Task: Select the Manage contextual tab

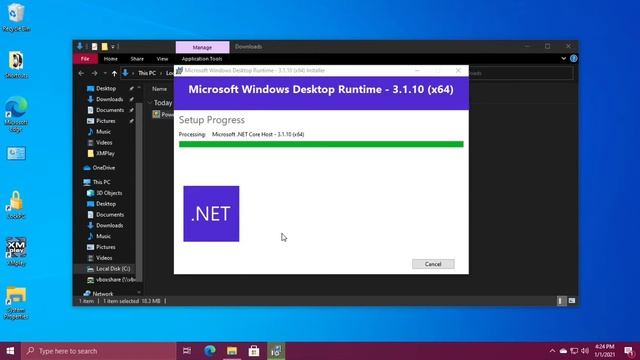Action: [202, 47]
